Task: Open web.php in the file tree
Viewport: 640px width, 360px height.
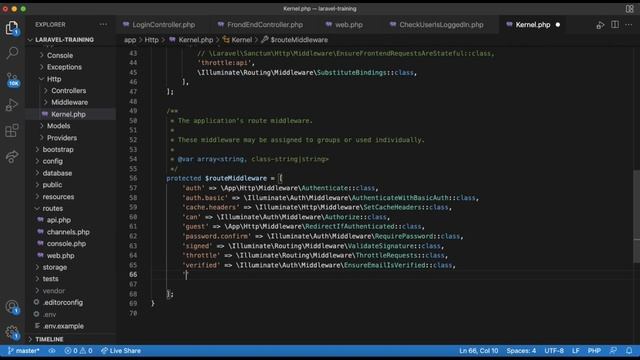Action: click(60, 256)
